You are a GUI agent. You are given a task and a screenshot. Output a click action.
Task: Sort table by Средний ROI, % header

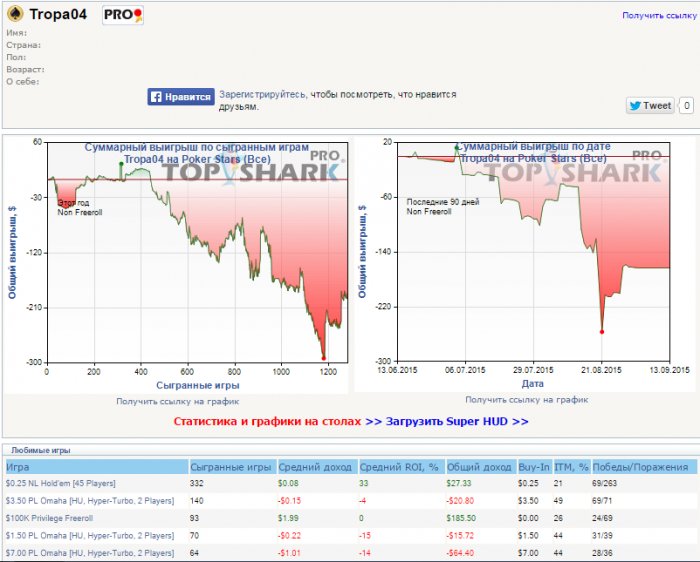(401, 467)
